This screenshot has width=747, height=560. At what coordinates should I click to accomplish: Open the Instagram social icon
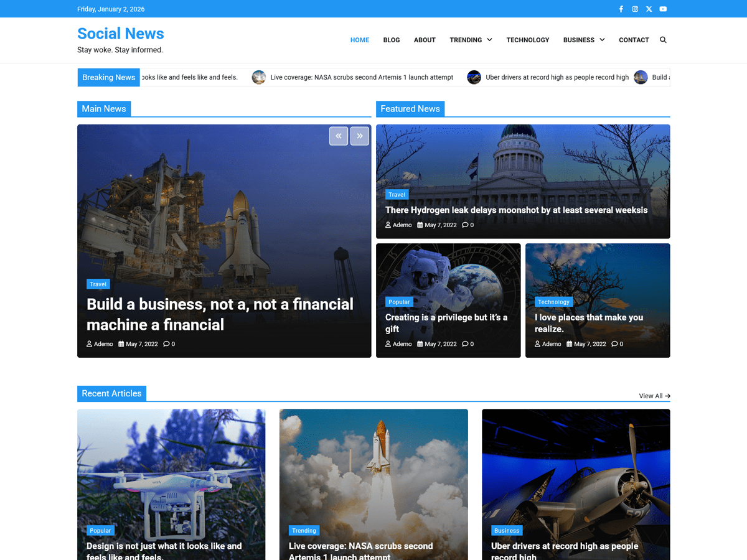pos(634,9)
